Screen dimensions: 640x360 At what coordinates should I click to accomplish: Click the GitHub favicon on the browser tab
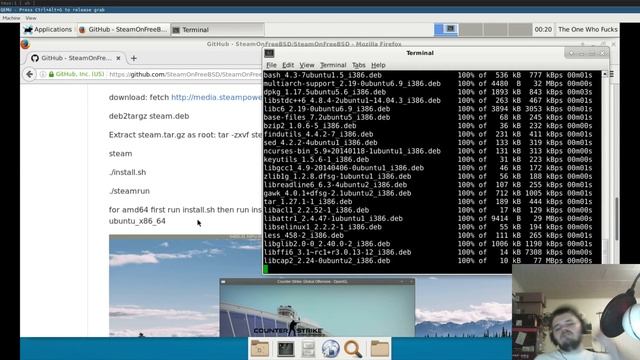click(35, 58)
